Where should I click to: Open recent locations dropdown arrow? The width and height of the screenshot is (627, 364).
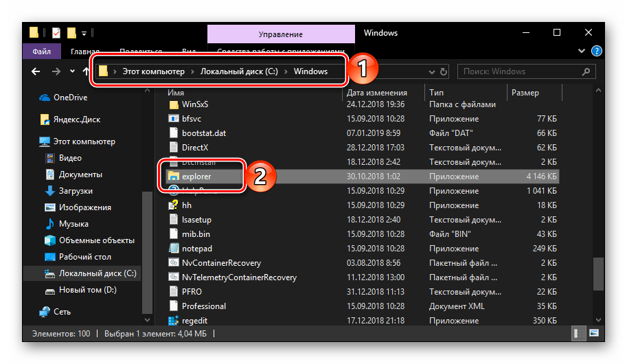72,71
